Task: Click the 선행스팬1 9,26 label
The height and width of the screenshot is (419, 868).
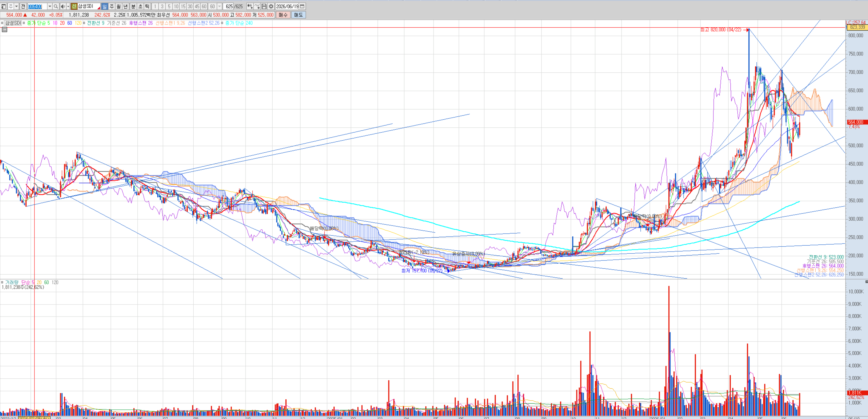Action: click(x=170, y=23)
